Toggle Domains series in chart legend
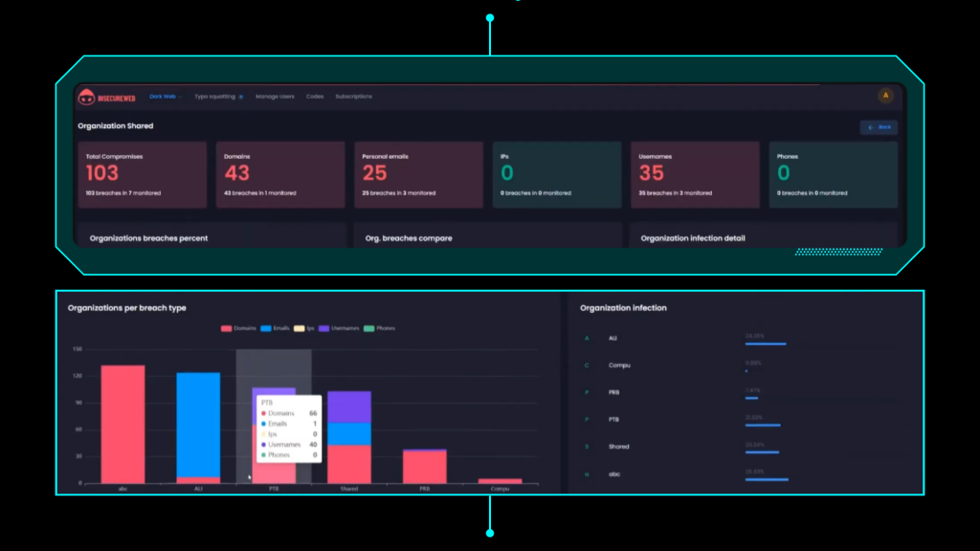Image resolution: width=980 pixels, height=551 pixels. point(239,328)
